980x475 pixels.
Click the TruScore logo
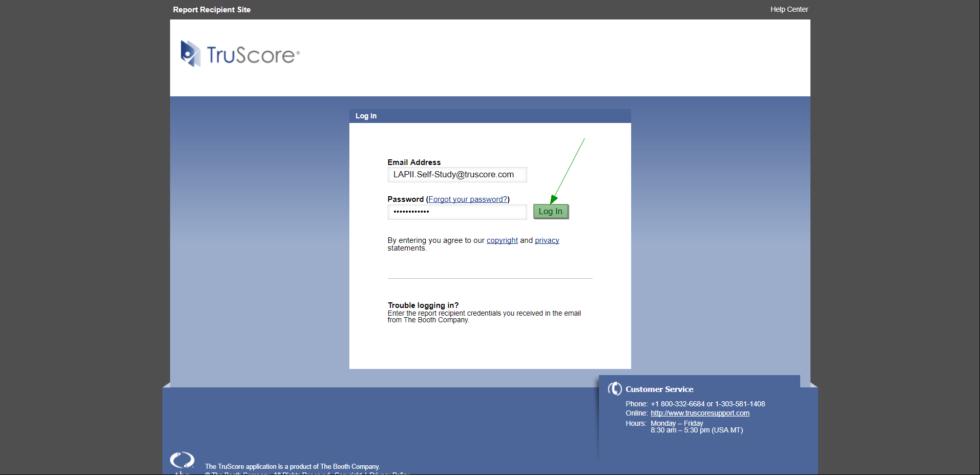tap(240, 54)
